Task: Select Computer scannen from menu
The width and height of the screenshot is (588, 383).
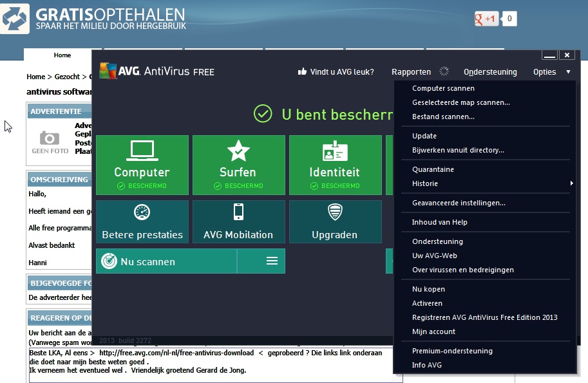Action: click(443, 88)
